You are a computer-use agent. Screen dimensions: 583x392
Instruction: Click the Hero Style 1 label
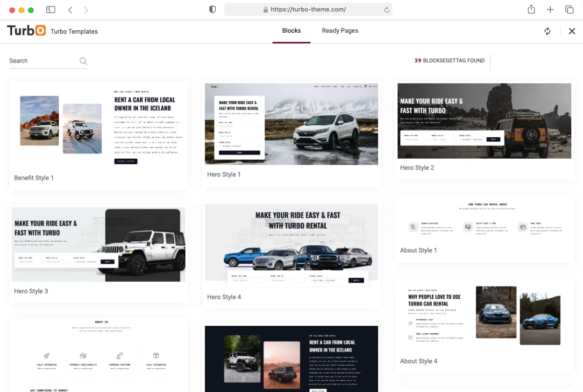[x=224, y=175]
